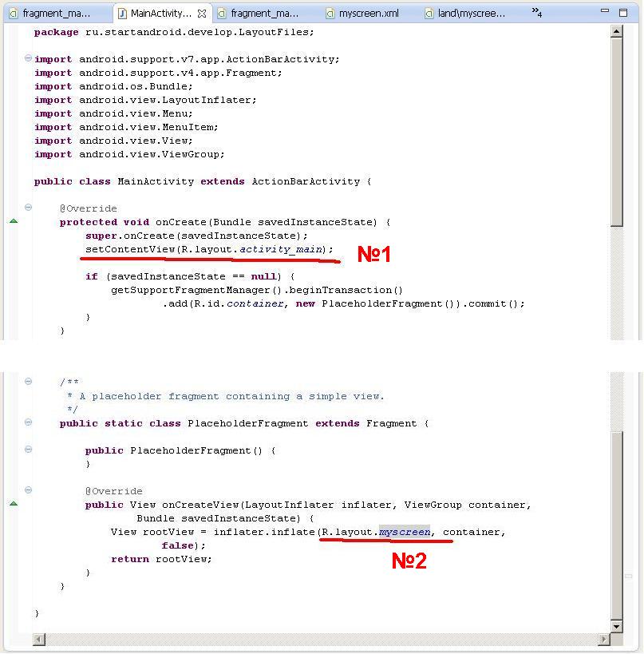This screenshot has height=654, width=644.
Task: Click the override marker beside onCreateView
Action: click(14, 504)
